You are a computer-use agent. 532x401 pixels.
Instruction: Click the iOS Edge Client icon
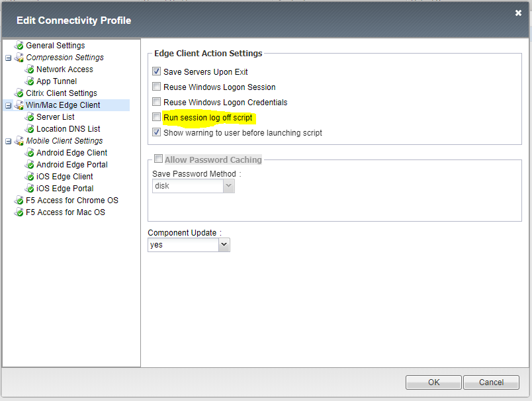point(29,177)
